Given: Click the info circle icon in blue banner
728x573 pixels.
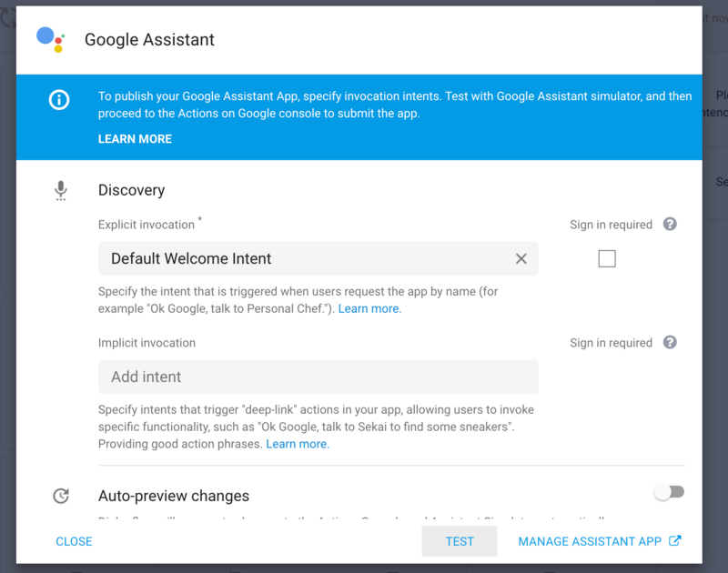Looking at the screenshot, I should [x=59, y=100].
